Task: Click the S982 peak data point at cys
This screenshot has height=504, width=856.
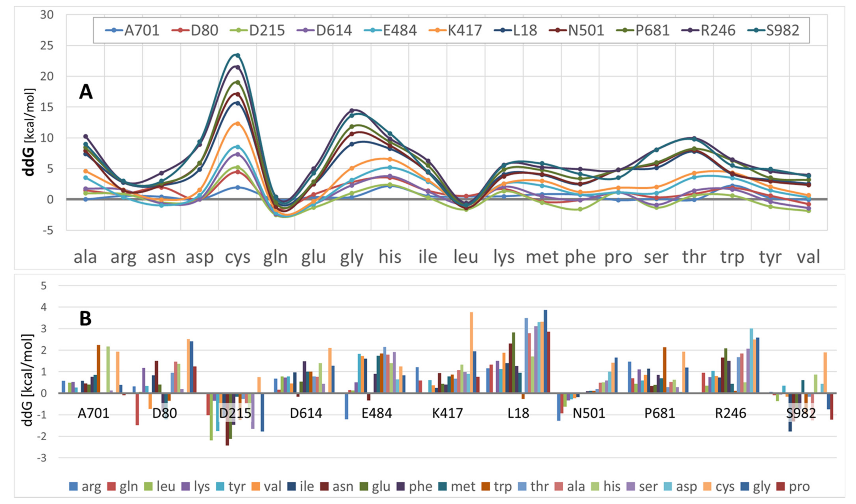Action: click(x=238, y=55)
